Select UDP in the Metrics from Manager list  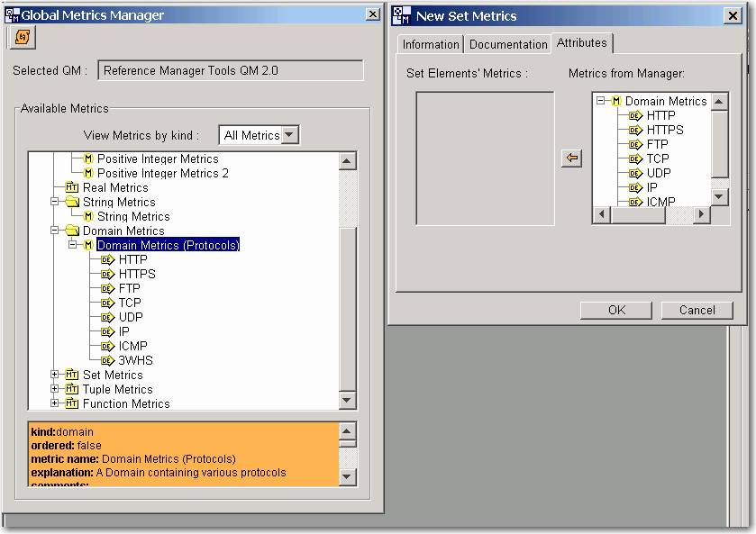tap(658, 173)
